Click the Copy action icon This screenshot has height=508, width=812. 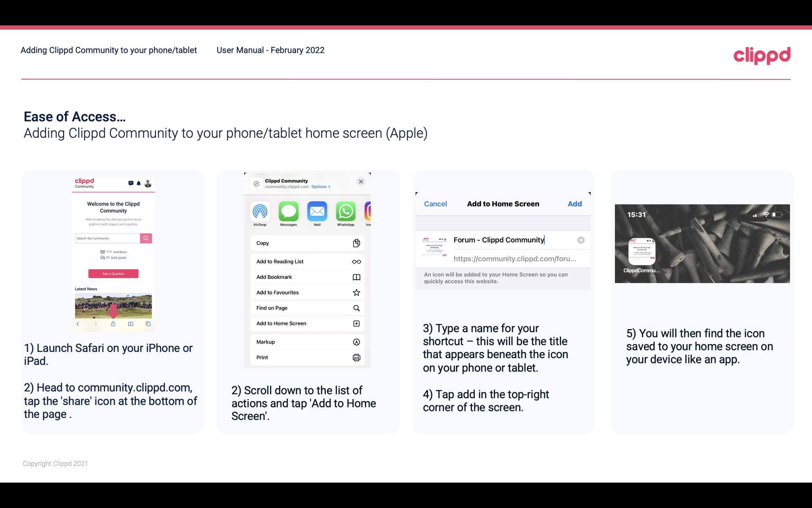(356, 243)
